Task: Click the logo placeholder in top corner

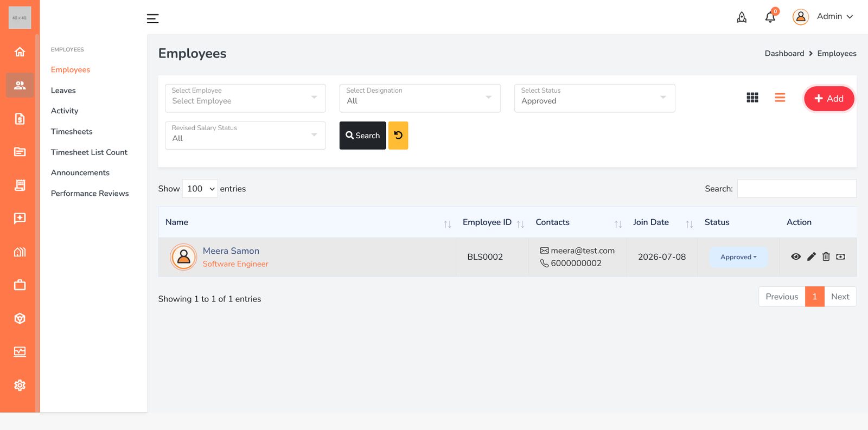Action: click(20, 18)
